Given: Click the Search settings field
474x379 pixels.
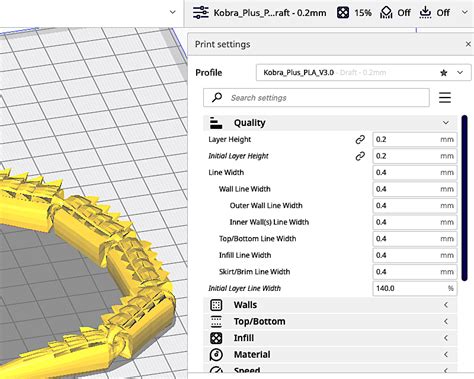Looking at the screenshot, I should point(316,98).
